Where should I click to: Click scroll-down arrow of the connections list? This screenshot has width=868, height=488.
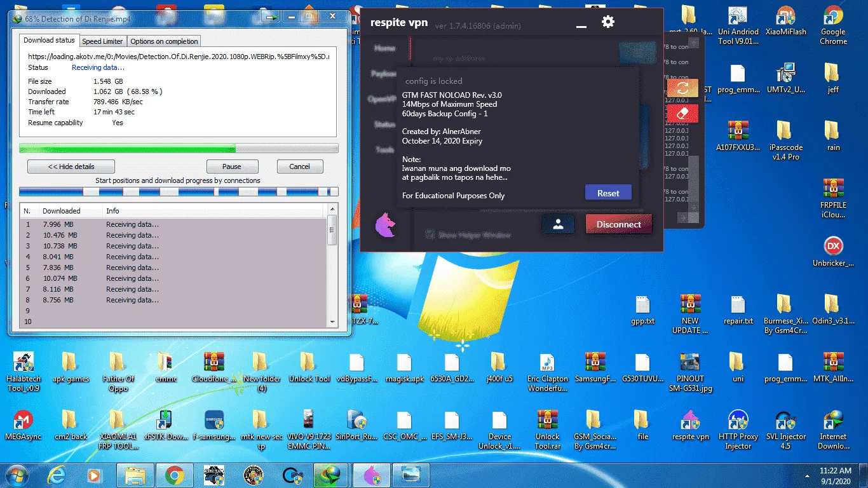(x=332, y=322)
